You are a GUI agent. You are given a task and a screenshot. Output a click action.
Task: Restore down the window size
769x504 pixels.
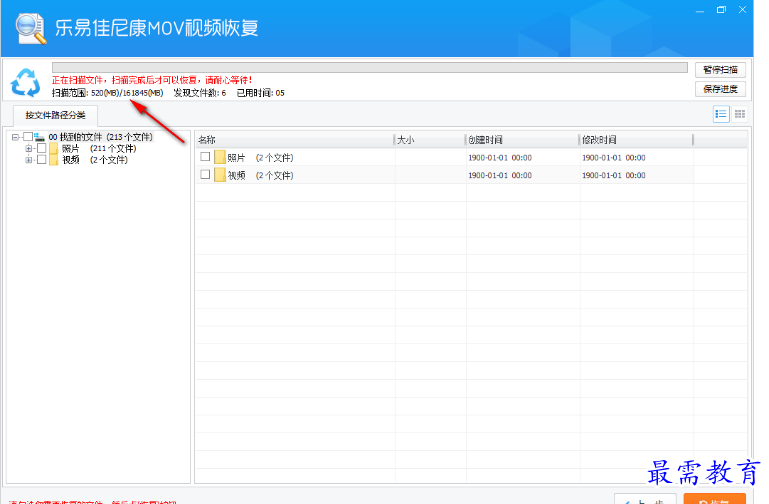click(x=721, y=10)
